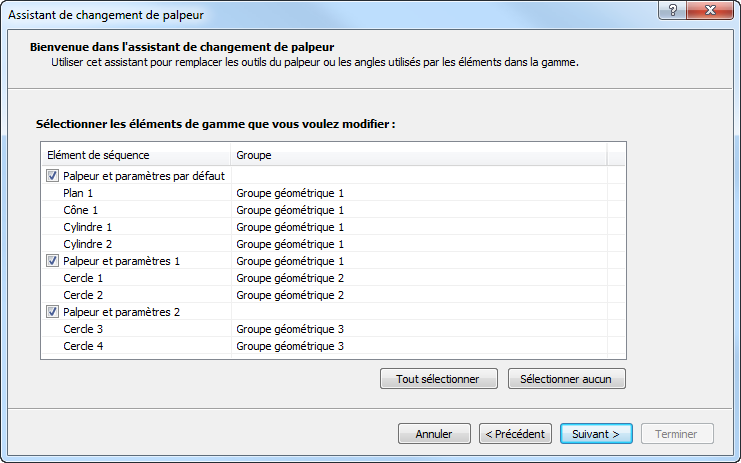Viewport: 741px width, 463px height.
Task: Pick Cylindre 2 in the list
Action: tap(87, 244)
